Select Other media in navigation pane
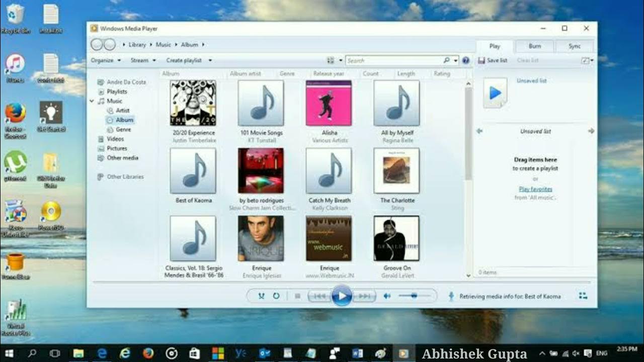 [x=122, y=158]
